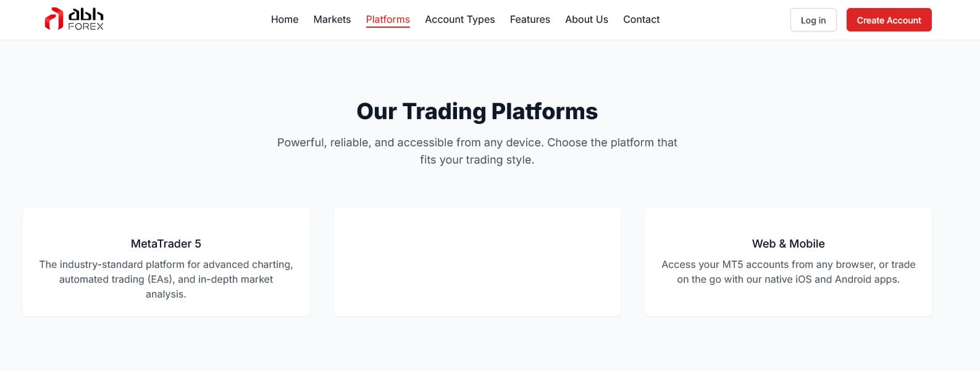Select the Platforms nav tab
The image size is (980, 371).
[388, 20]
